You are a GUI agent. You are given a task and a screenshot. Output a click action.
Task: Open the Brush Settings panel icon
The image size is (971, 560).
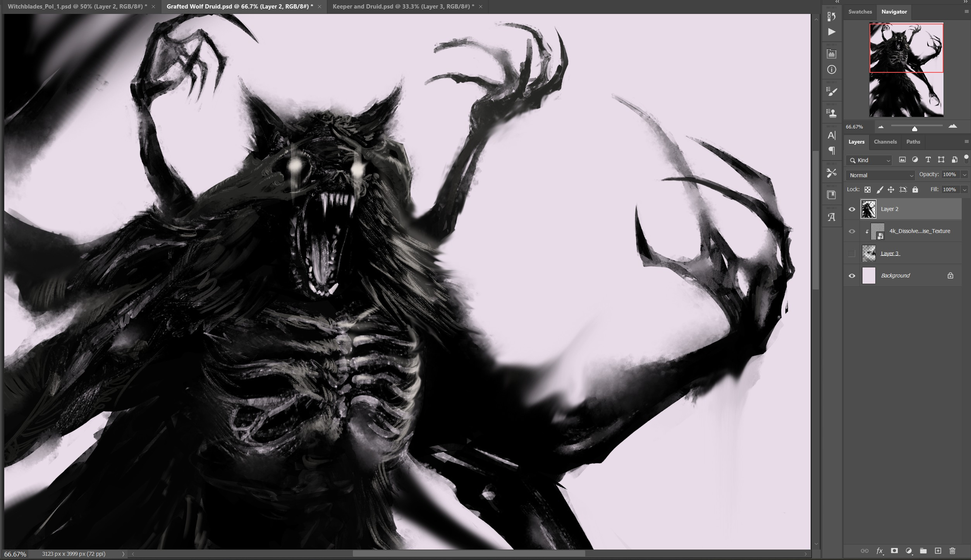pos(832,92)
